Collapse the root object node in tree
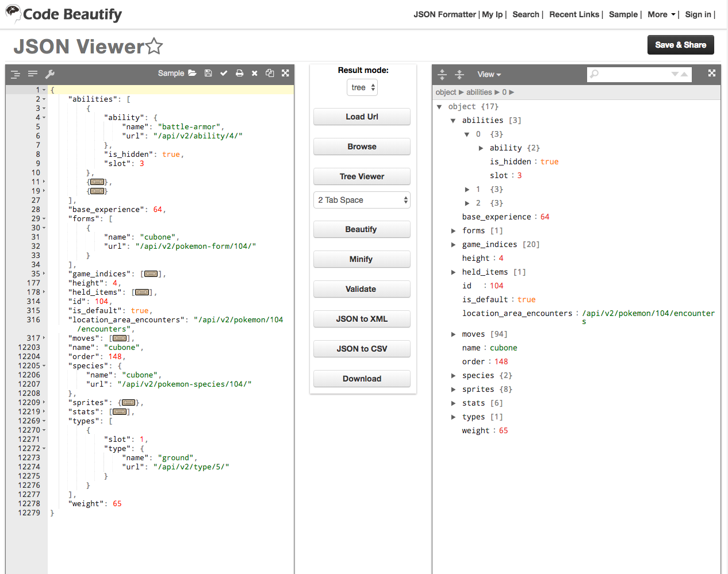Image resolution: width=728 pixels, height=574 pixels. tap(439, 107)
